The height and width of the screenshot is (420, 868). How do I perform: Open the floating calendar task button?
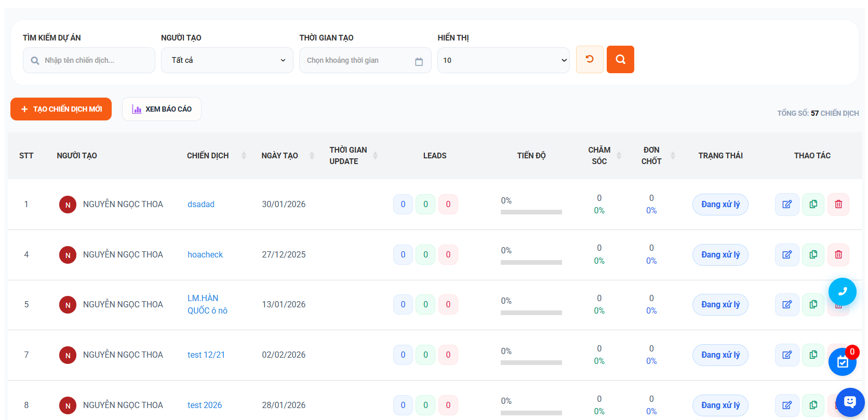[842, 362]
